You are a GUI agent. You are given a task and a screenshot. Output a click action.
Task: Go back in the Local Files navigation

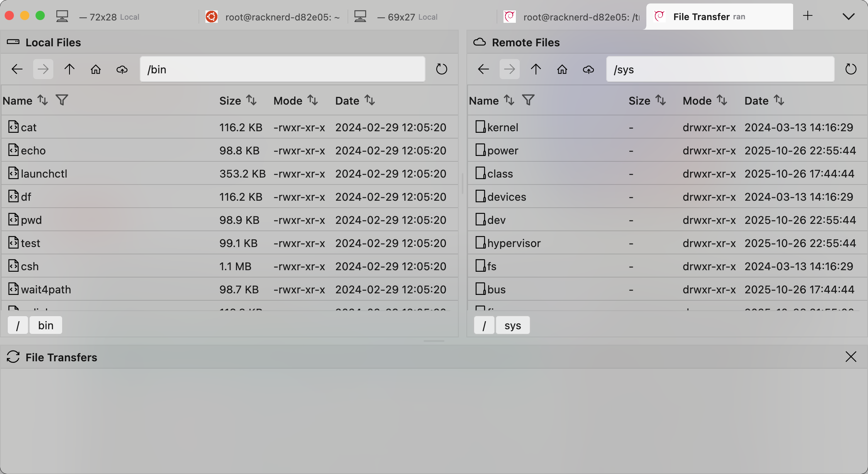tap(17, 69)
